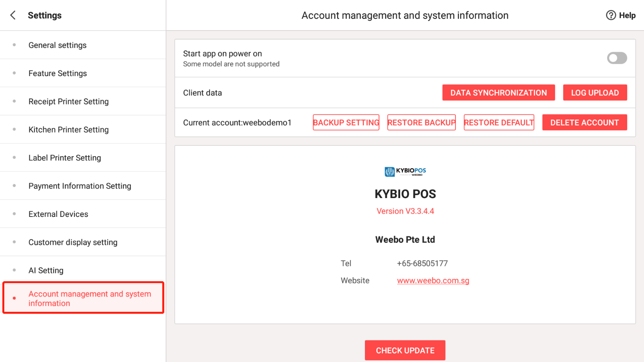Toggle Start app on power on switch
644x362 pixels.
click(617, 58)
